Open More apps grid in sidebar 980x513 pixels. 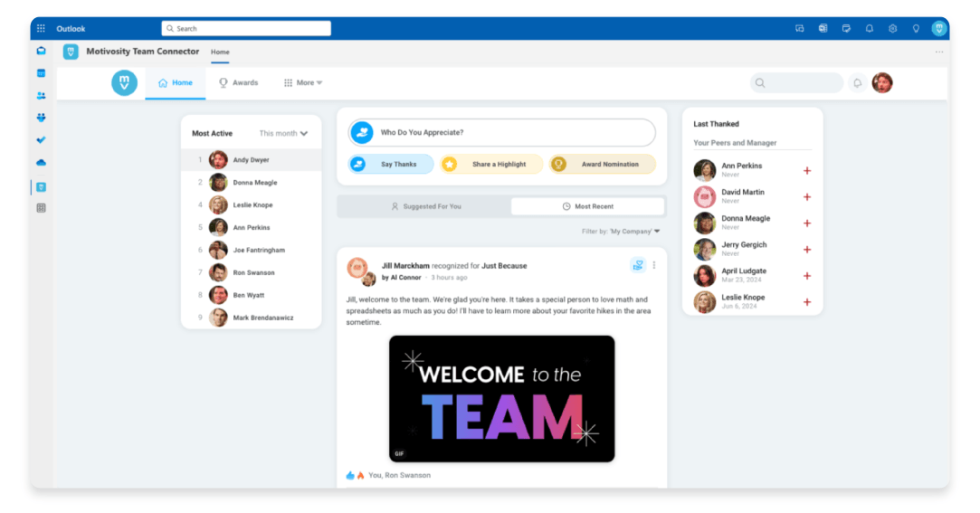[42, 208]
